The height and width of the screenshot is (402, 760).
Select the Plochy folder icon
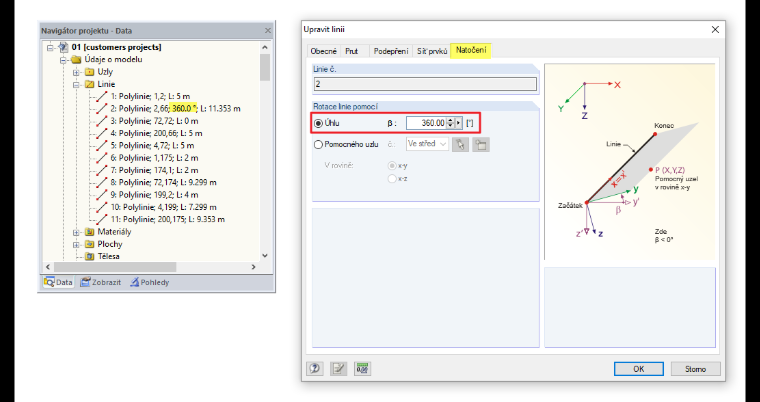(90, 244)
